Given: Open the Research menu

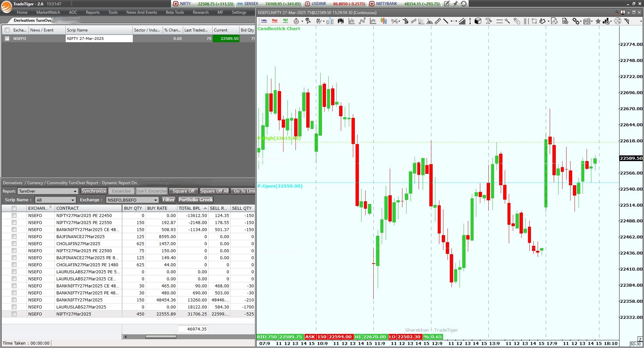Looking at the screenshot, I should (x=201, y=12).
